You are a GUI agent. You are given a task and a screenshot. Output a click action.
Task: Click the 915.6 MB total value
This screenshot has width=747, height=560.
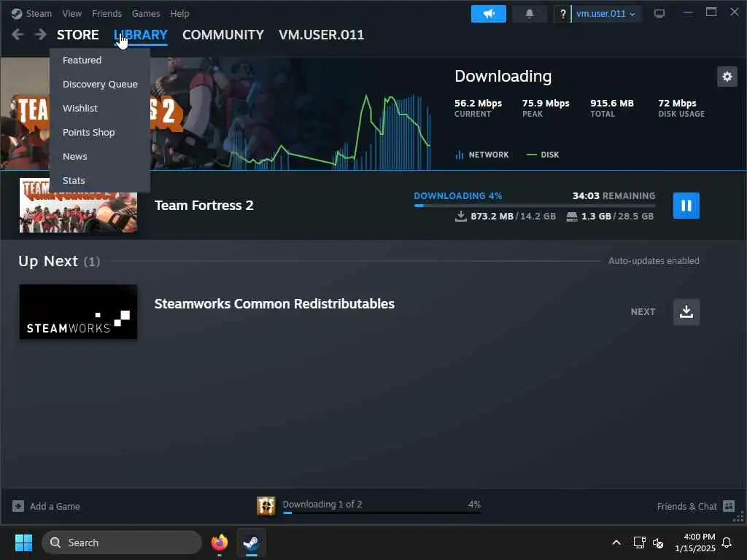point(612,104)
